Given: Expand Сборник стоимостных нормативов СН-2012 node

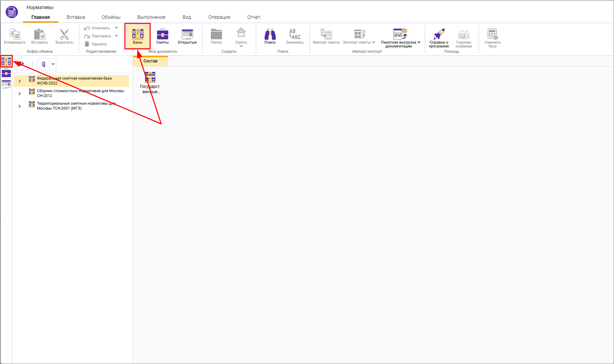Looking at the screenshot, I should click(x=20, y=94).
